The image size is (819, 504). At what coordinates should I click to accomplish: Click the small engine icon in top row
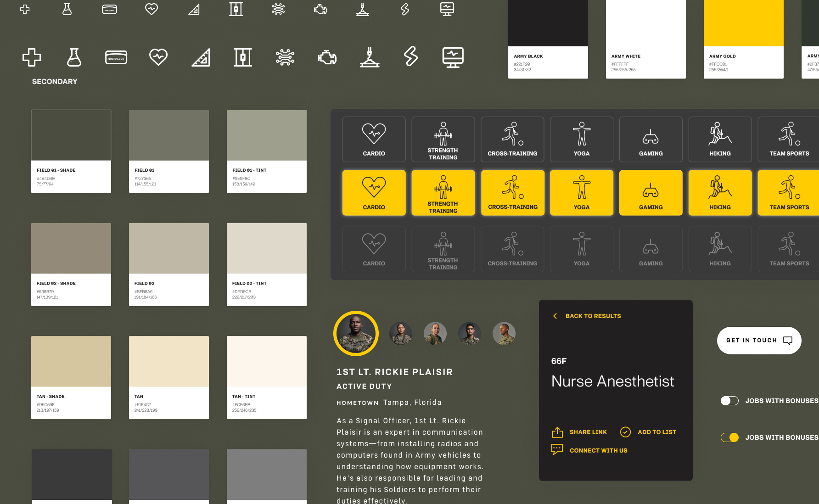[320, 9]
